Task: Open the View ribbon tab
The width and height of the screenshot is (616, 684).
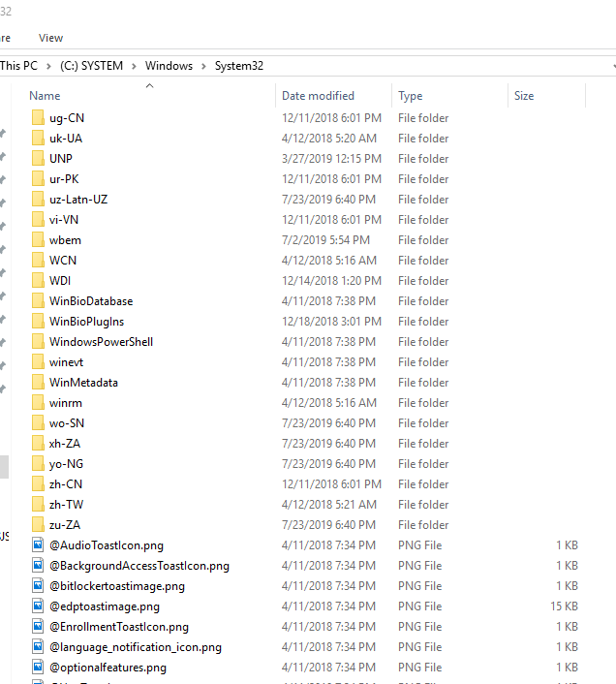Action: (50, 38)
